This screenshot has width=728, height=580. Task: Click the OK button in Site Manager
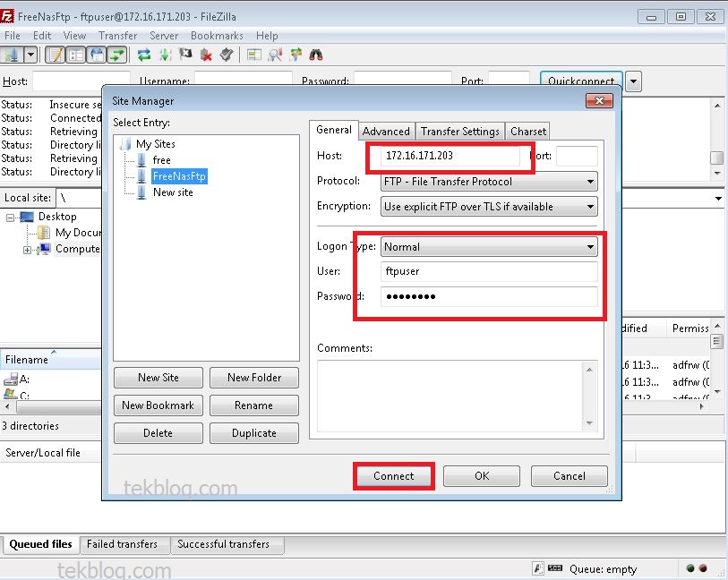coord(482,476)
